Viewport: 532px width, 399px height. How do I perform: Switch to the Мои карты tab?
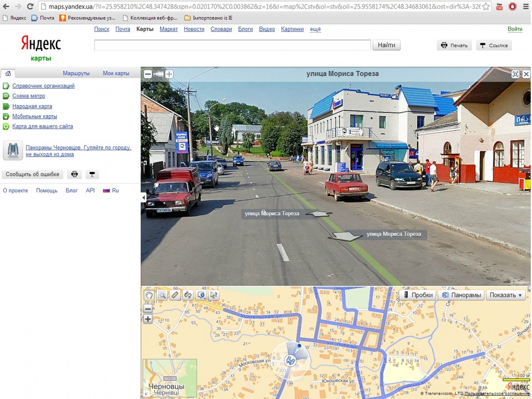[x=116, y=73]
